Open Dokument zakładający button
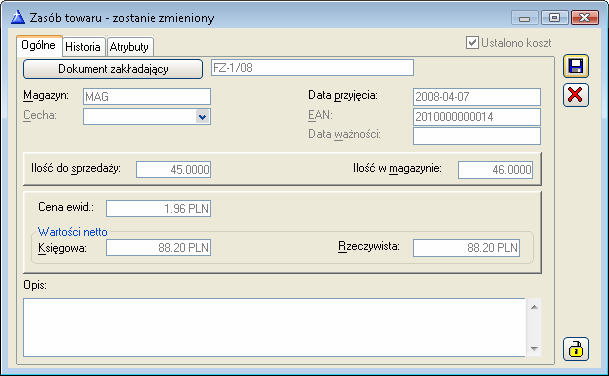This screenshot has width=609, height=376. click(113, 69)
